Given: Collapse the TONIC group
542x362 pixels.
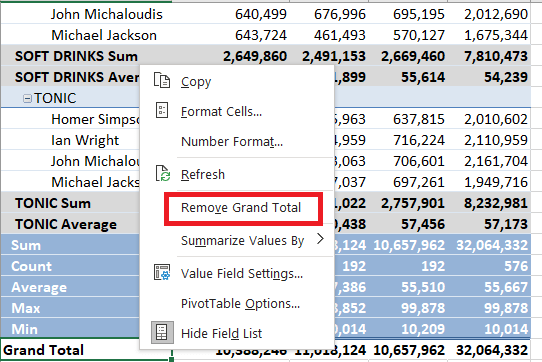Looking at the screenshot, I should [x=27, y=99].
